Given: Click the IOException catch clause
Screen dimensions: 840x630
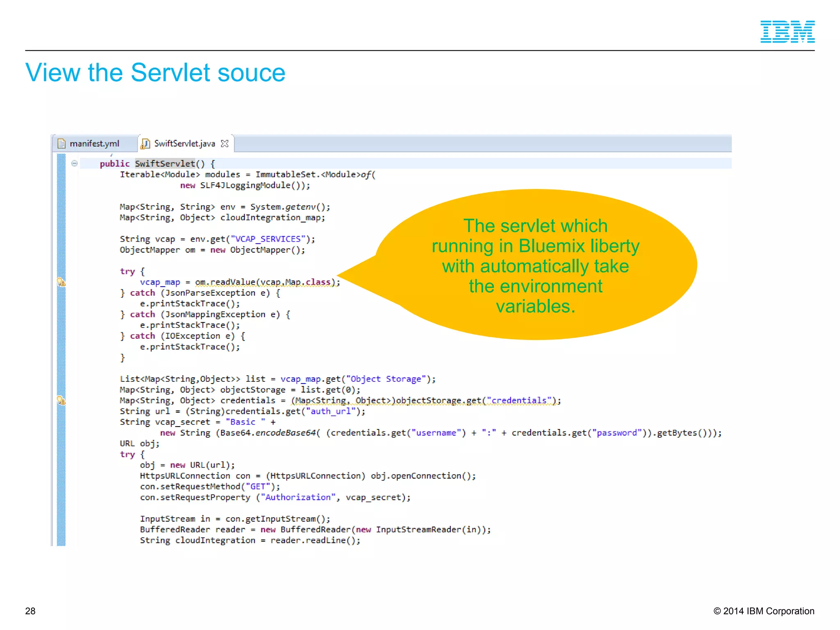Looking at the screenshot, I should 183,336.
